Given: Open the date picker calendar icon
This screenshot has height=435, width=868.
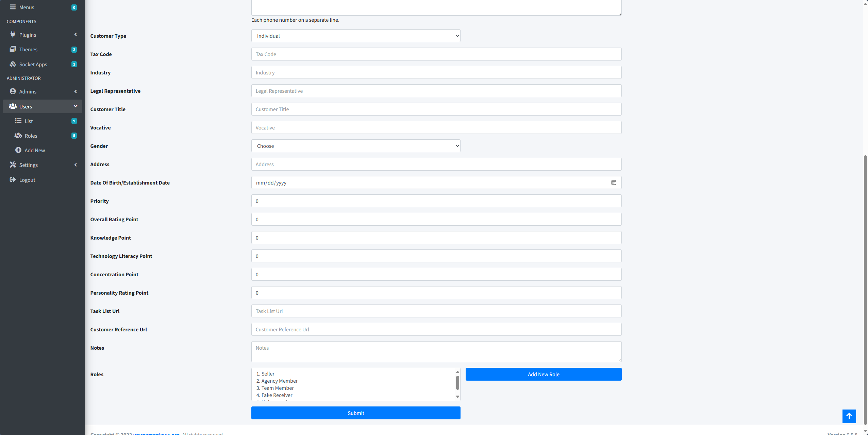Looking at the screenshot, I should (x=614, y=182).
